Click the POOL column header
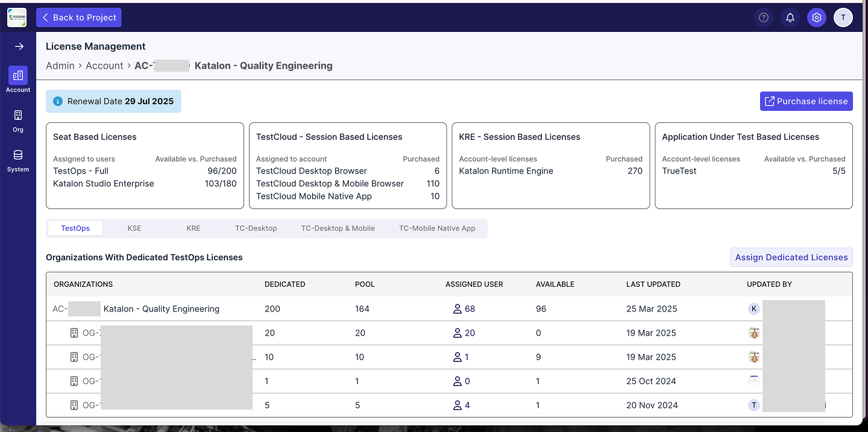Viewport: 868px width, 432px height. [x=365, y=284]
